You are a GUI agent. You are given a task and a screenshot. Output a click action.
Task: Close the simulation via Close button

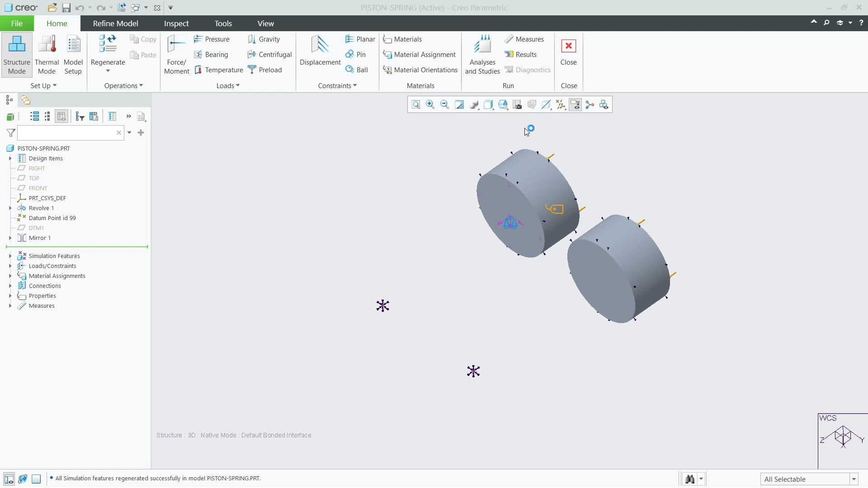[x=568, y=51]
